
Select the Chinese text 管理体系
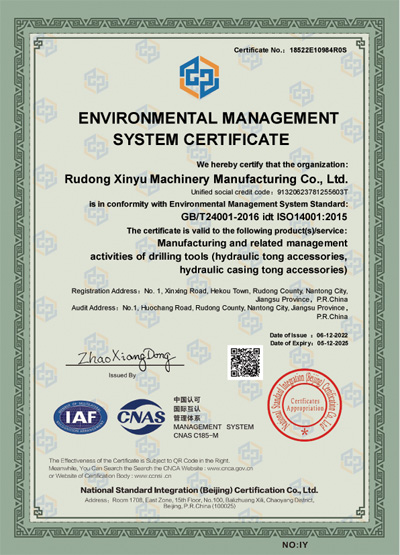187,418
